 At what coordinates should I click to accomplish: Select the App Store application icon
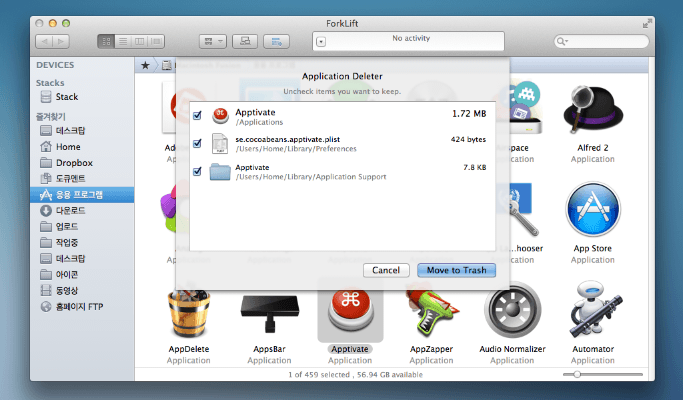coord(593,210)
